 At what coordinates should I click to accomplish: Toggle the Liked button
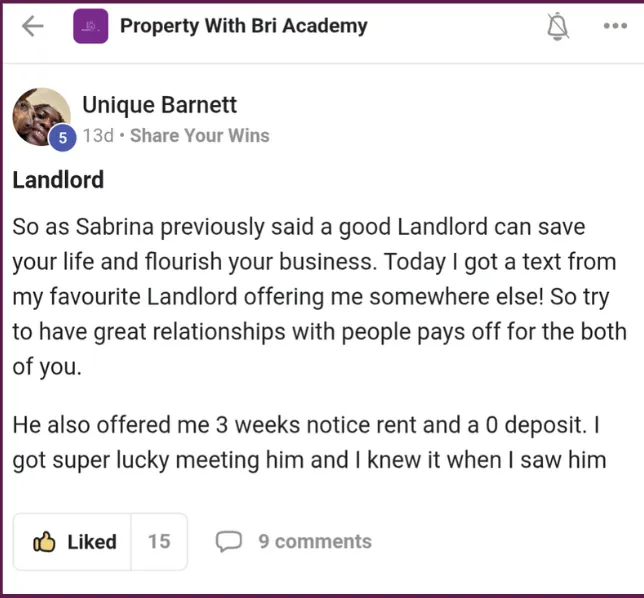click(72, 542)
